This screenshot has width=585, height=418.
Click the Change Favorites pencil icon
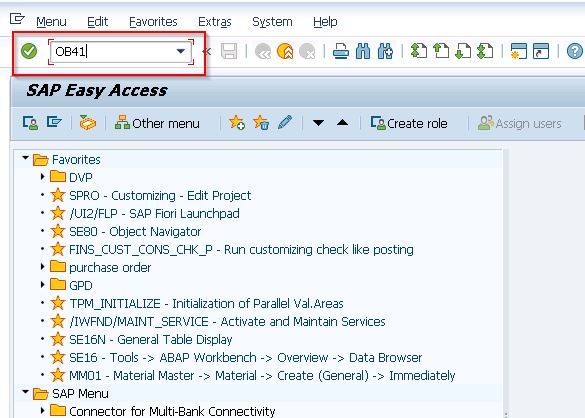point(285,122)
